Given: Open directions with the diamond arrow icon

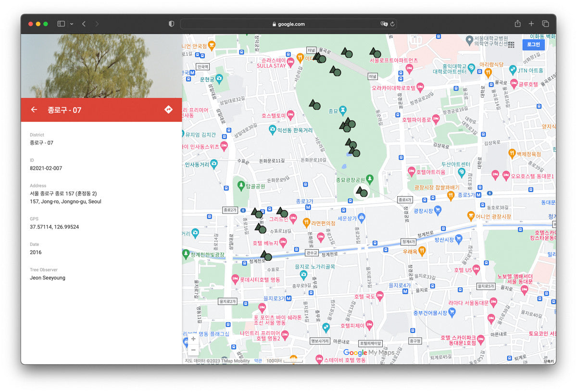Looking at the screenshot, I should point(168,110).
